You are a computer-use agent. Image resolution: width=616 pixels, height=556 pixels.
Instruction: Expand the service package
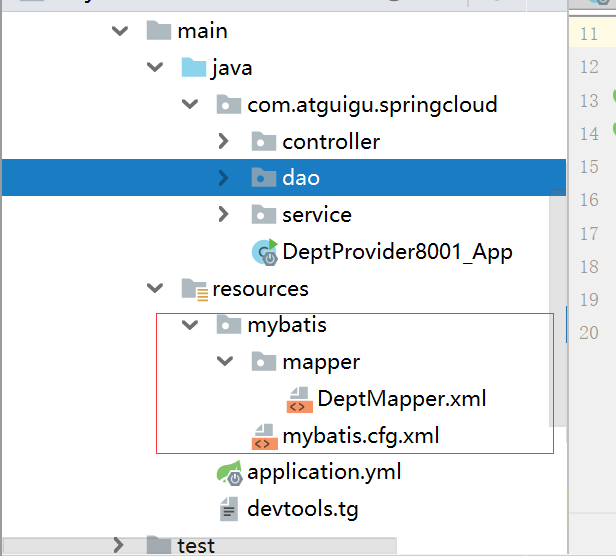pyautogui.click(x=225, y=215)
